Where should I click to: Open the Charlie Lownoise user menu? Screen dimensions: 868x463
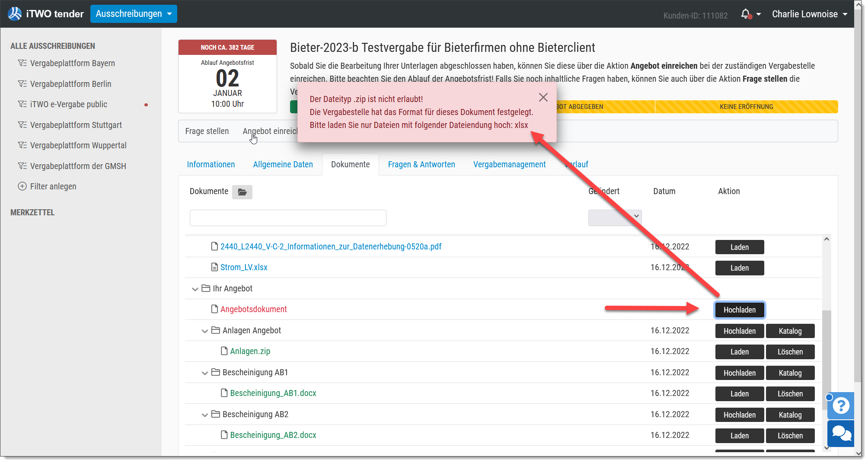click(x=810, y=14)
